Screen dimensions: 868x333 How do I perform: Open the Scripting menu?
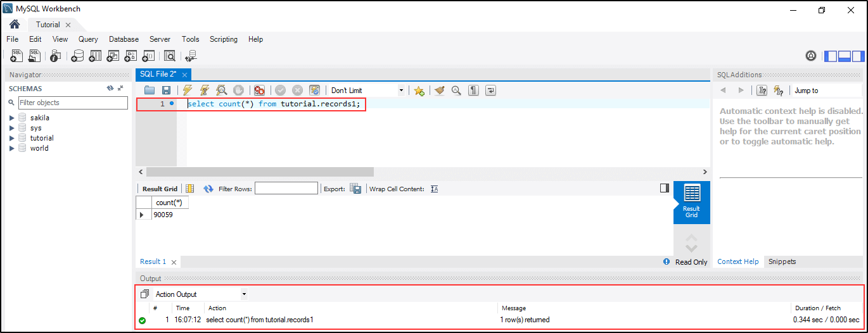tap(224, 39)
